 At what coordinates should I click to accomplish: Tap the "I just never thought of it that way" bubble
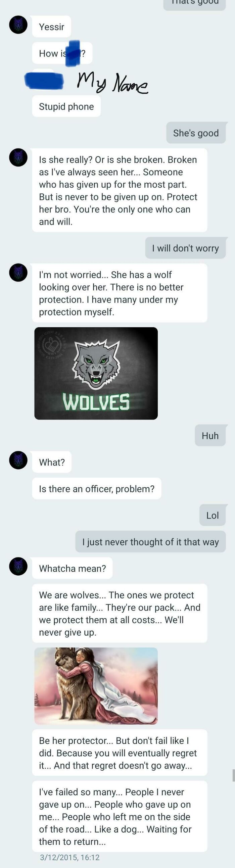(150, 541)
